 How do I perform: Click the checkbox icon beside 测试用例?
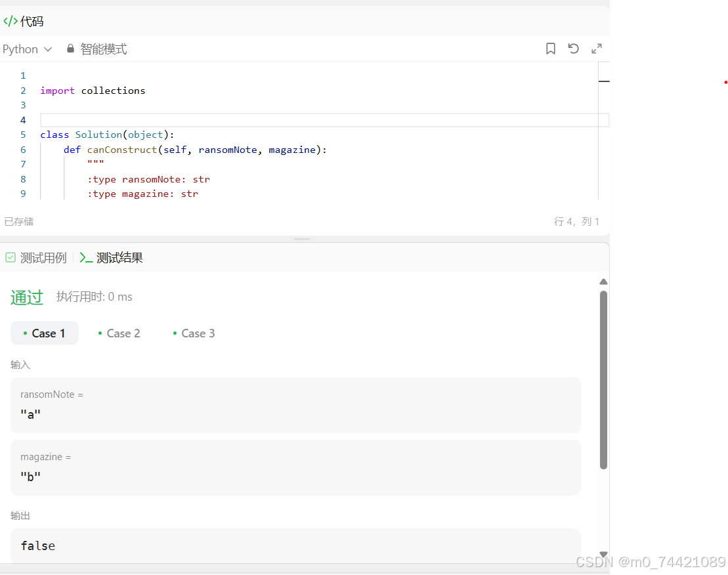coord(11,257)
